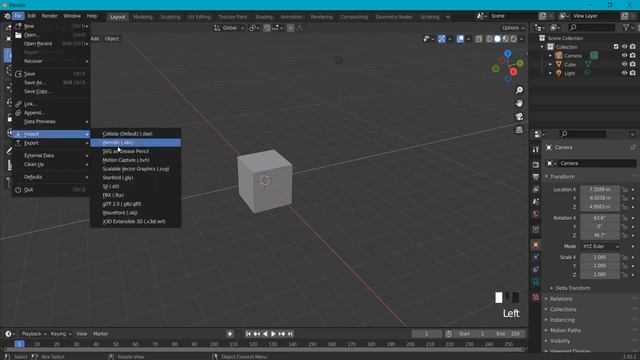Open the Global transform orientation dropdown
The image size is (640, 360).
[229, 28]
